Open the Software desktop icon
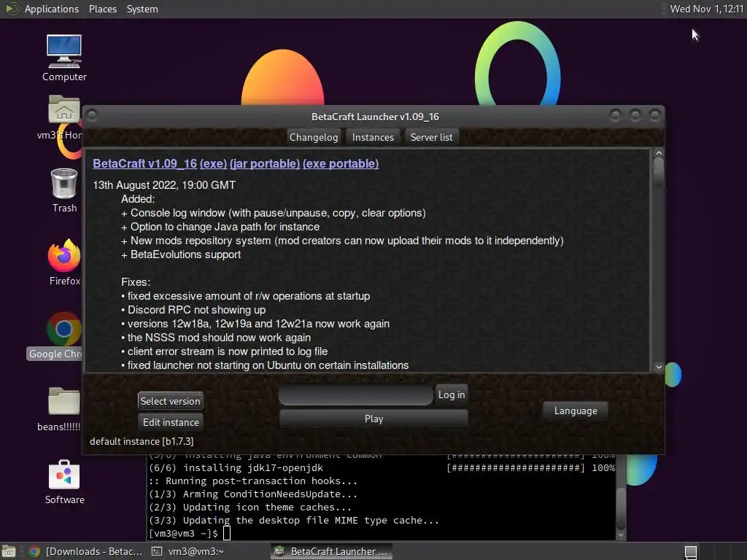 click(64, 481)
